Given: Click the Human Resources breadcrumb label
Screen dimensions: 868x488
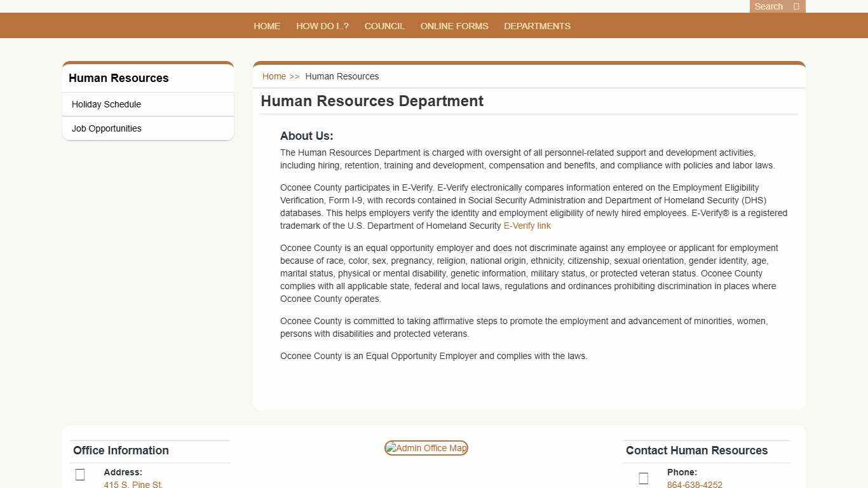Looking at the screenshot, I should click(x=342, y=76).
